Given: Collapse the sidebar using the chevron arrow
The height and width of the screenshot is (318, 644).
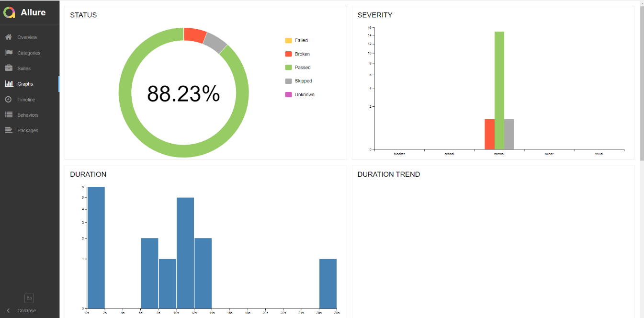Looking at the screenshot, I should pyautogui.click(x=9, y=310).
